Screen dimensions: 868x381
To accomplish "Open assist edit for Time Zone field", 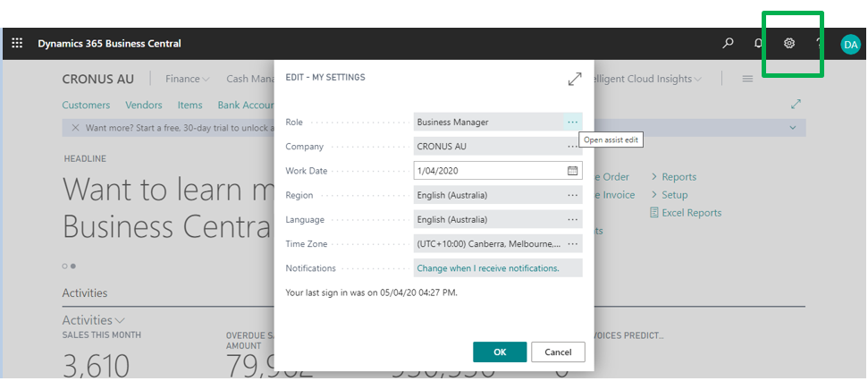I will click(572, 243).
